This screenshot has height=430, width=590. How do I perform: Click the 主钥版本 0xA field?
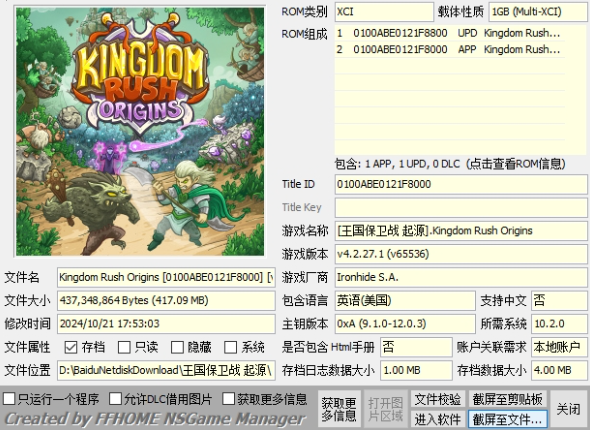click(x=405, y=324)
